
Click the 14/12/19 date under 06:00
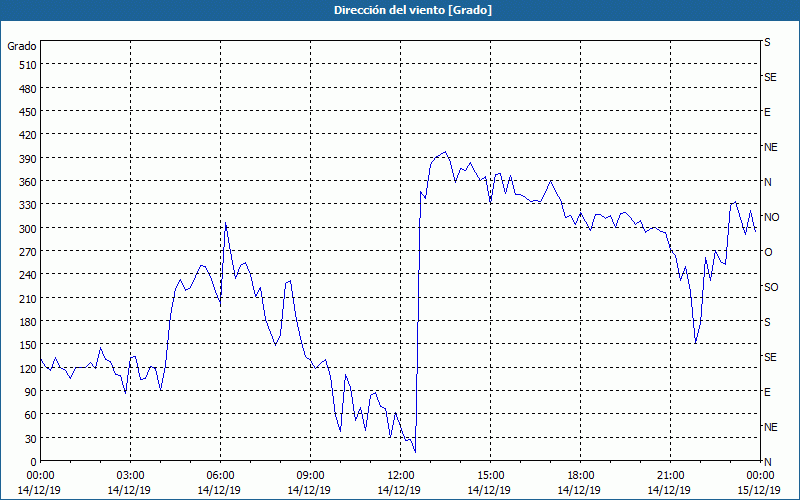(219, 490)
